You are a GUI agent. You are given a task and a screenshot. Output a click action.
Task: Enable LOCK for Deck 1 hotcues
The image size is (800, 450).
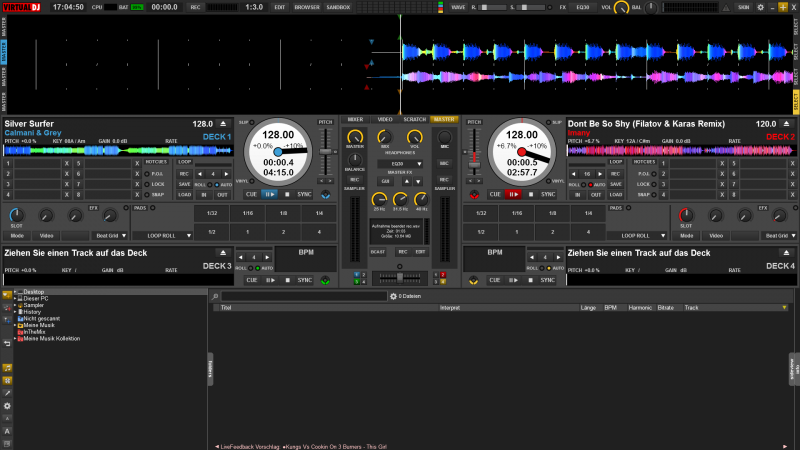pos(147,184)
